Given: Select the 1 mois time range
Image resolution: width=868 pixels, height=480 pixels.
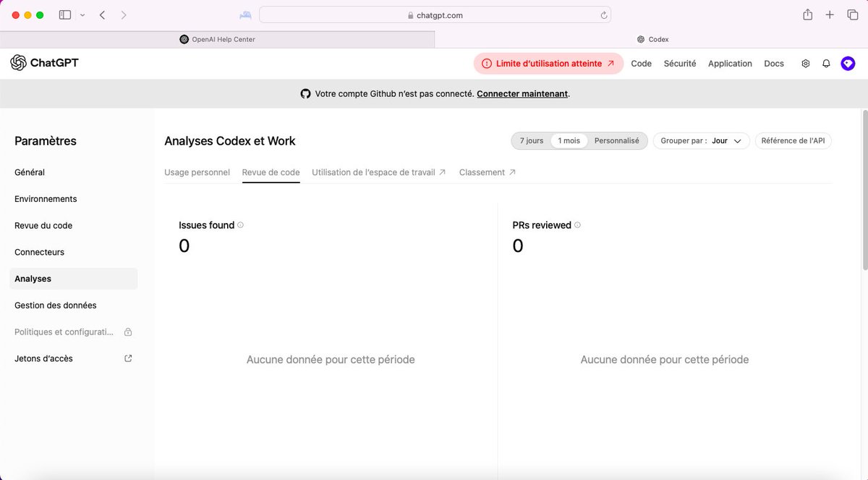Looking at the screenshot, I should pyautogui.click(x=569, y=140).
